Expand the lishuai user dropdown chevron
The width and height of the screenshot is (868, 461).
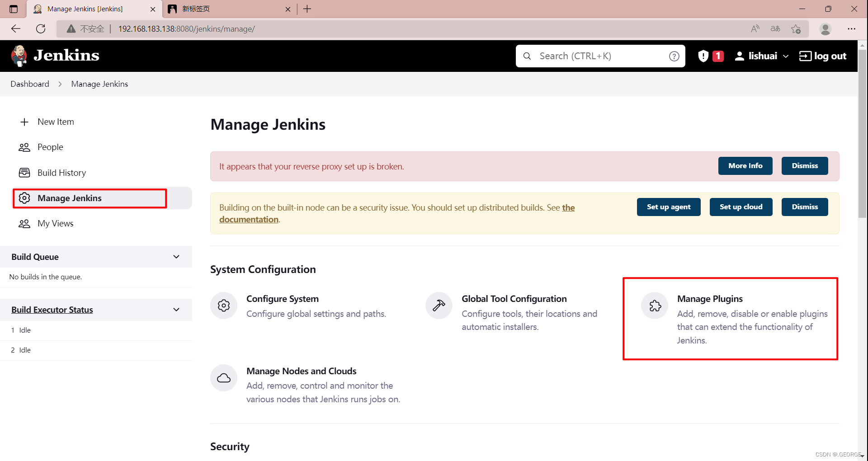[x=786, y=56]
